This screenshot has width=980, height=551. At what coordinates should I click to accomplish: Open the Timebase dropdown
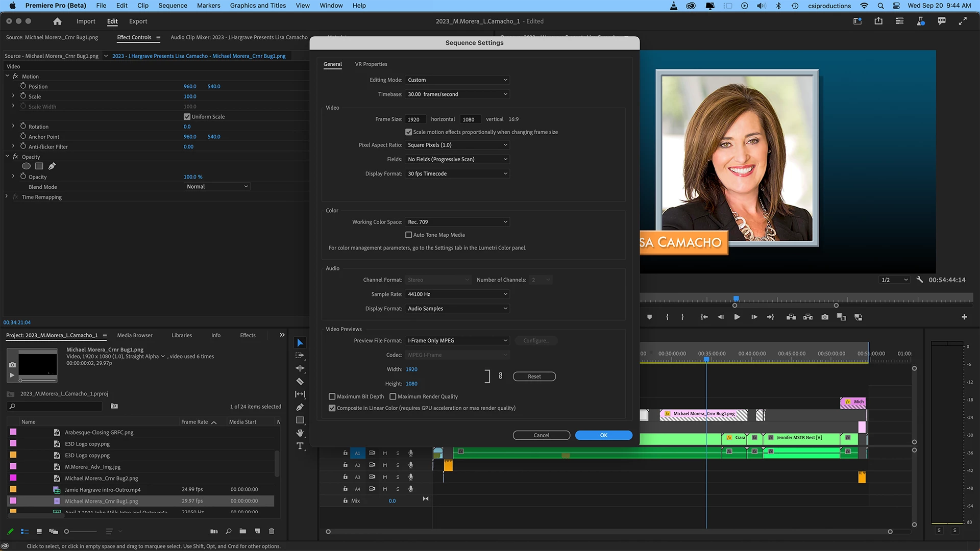pyautogui.click(x=457, y=94)
